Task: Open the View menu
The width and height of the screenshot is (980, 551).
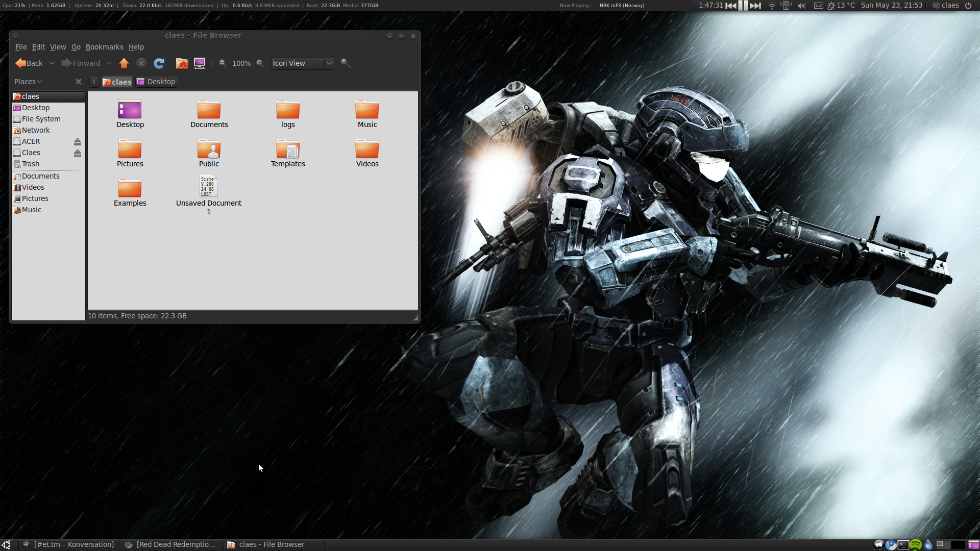Action: tap(58, 47)
